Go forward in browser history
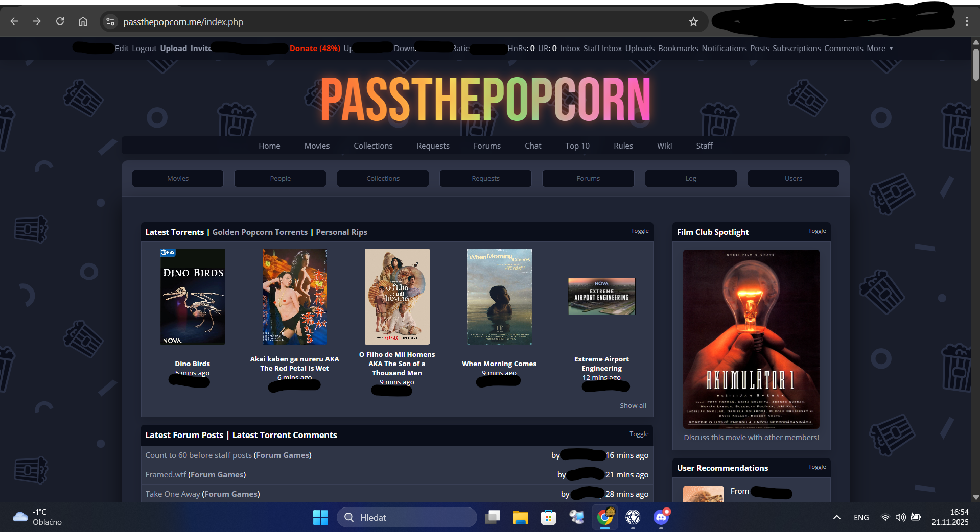 pyautogui.click(x=37, y=21)
